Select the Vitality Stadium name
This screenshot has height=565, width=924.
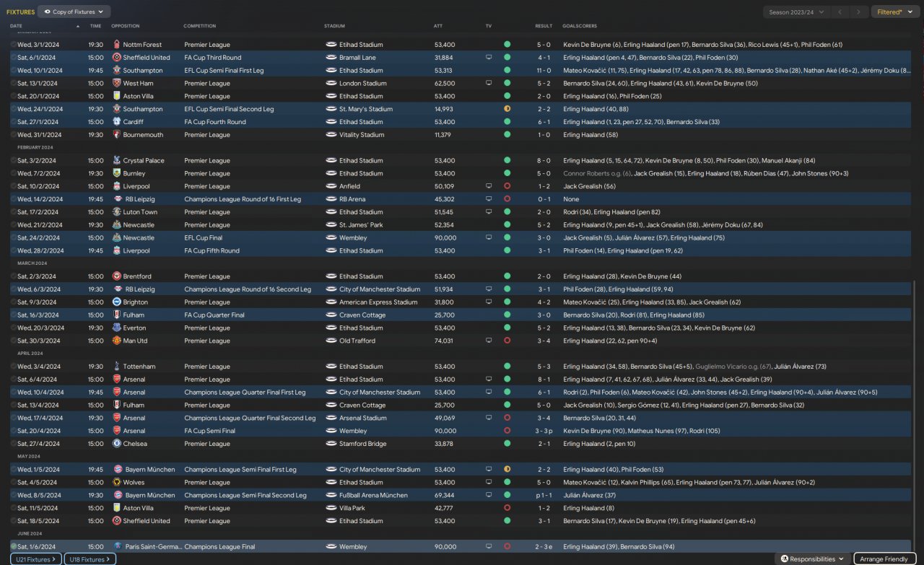[x=362, y=135]
